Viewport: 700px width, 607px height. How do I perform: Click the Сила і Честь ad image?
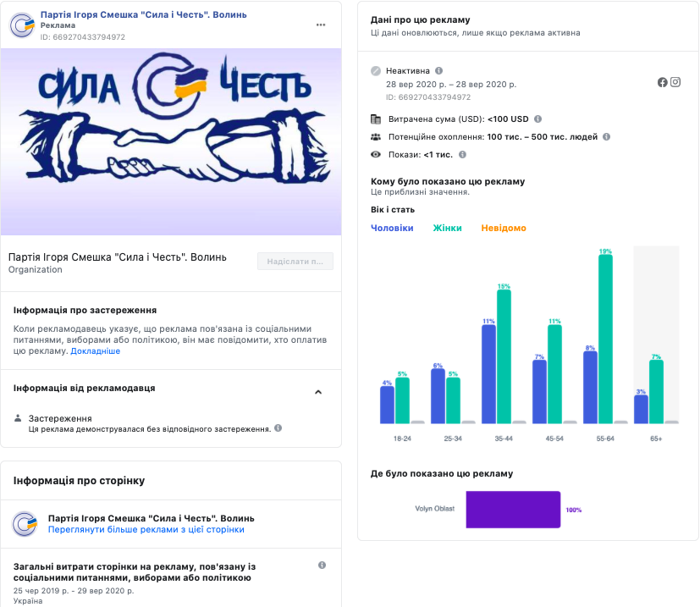(x=171, y=141)
